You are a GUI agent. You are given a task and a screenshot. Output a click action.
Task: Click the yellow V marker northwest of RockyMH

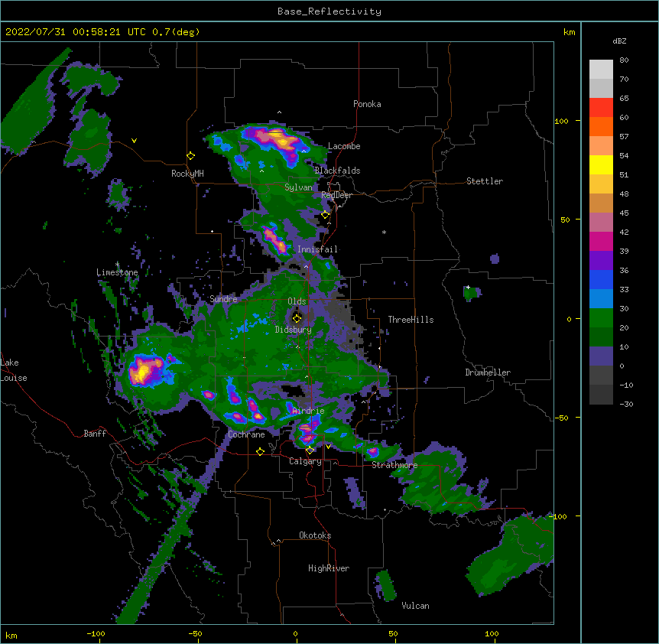pyautogui.click(x=134, y=141)
